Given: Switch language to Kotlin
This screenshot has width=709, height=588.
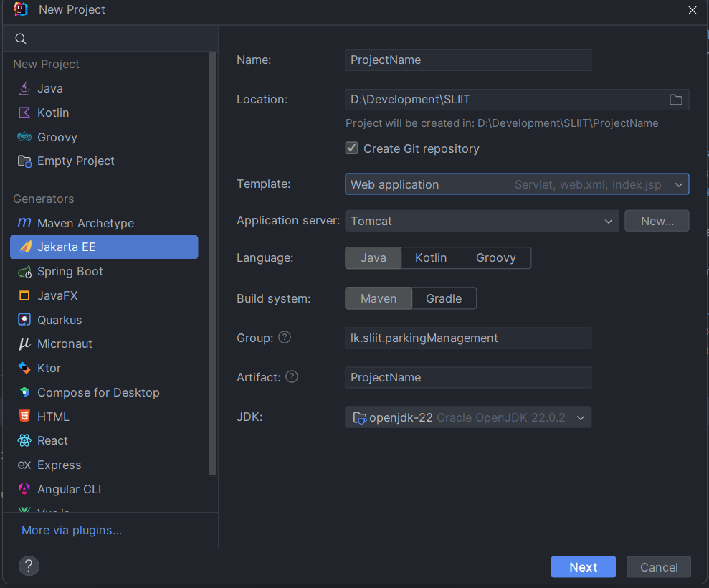Looking at the screenshot, I should (x=430, y=258).
